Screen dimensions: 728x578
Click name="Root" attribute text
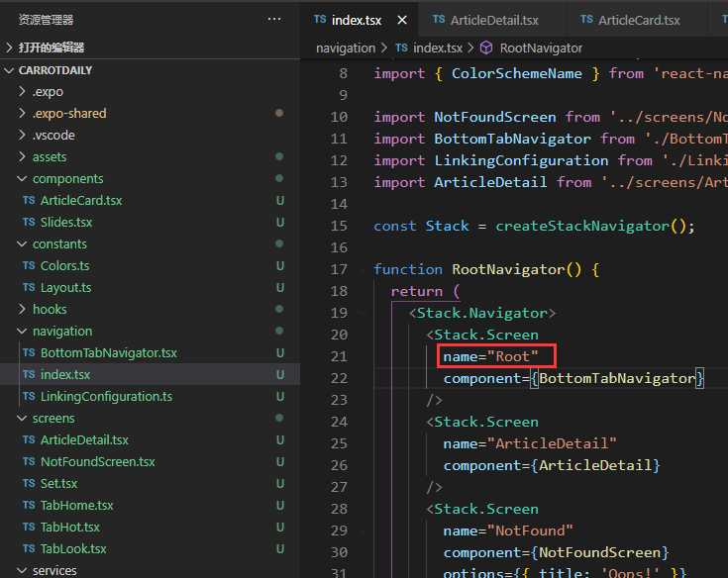click(x=490, y=356)
